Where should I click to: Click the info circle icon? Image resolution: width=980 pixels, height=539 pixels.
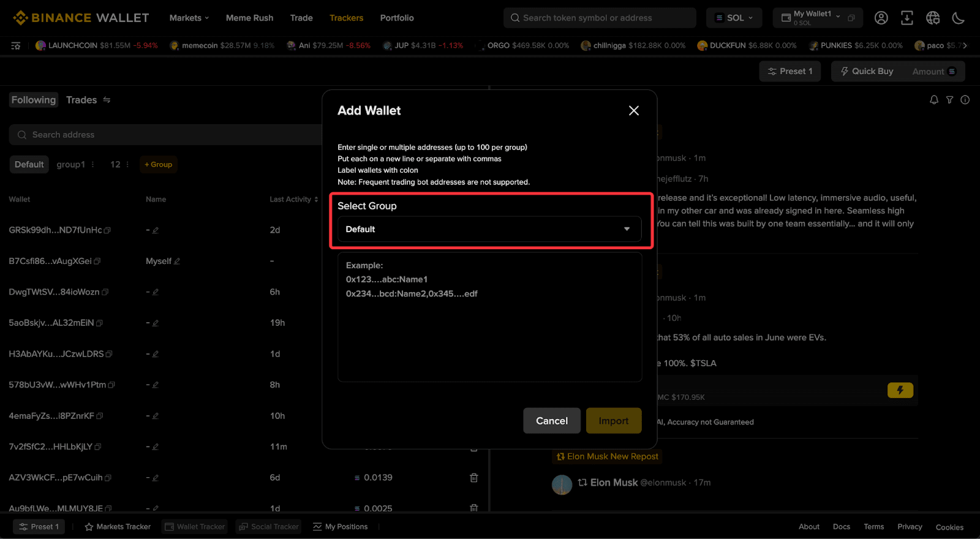[x=965, y=100]
